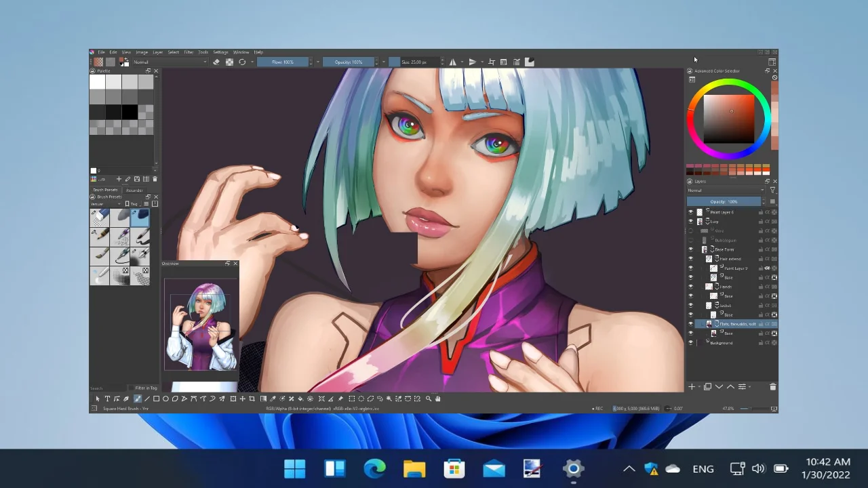Click the brush Size input field
The width and height of the screenshot is (868, 488).
(414, 62)
